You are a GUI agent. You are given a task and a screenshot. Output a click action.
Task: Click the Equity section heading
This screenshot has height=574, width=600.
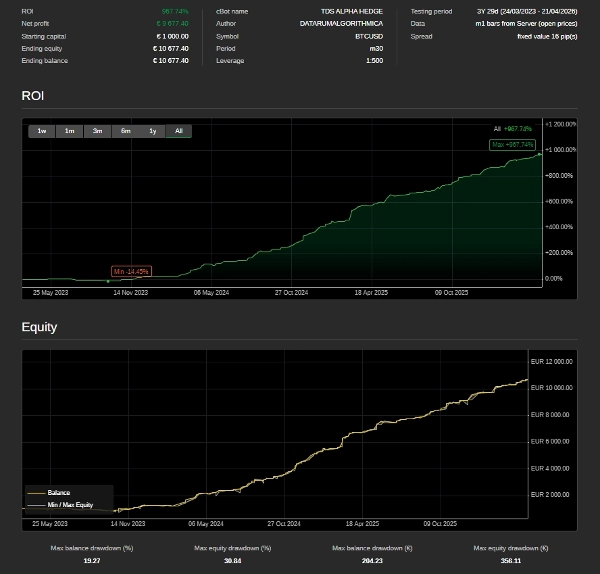[39, 327]
